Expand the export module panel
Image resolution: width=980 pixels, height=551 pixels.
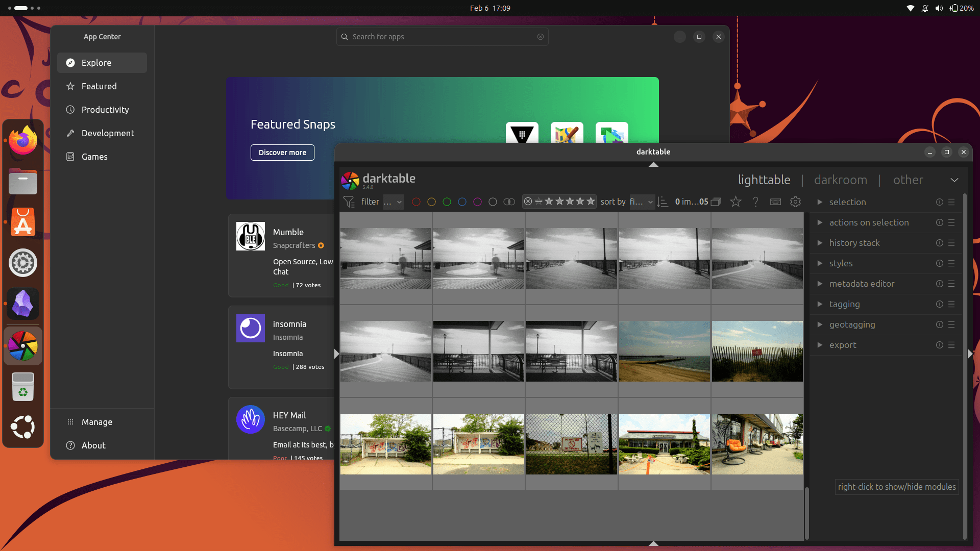843,345
